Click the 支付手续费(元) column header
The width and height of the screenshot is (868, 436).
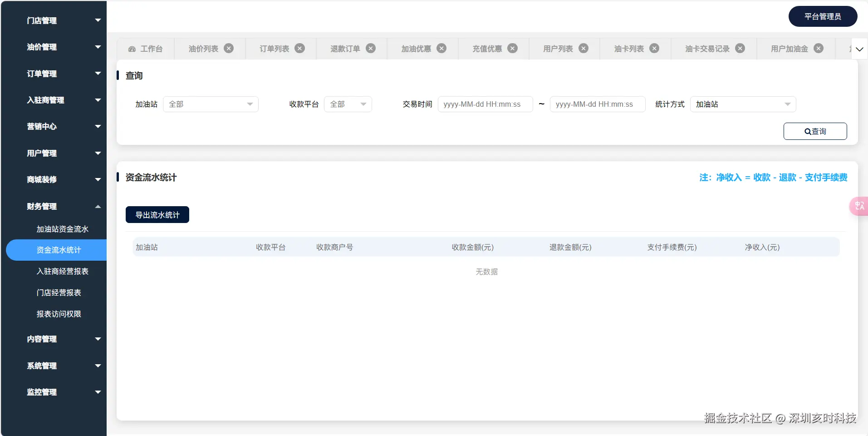pyautogui.click(x=672, y=247)
